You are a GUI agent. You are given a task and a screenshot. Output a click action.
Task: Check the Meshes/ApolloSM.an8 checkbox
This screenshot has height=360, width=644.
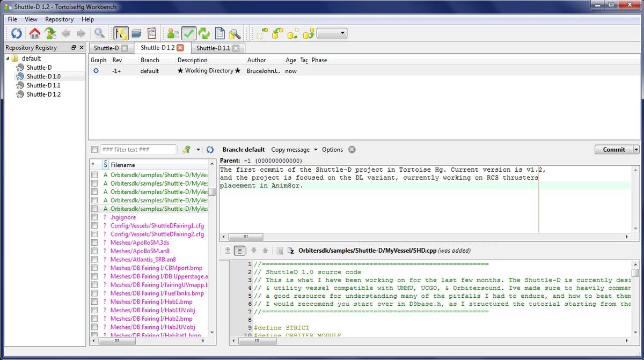point(94,251)
